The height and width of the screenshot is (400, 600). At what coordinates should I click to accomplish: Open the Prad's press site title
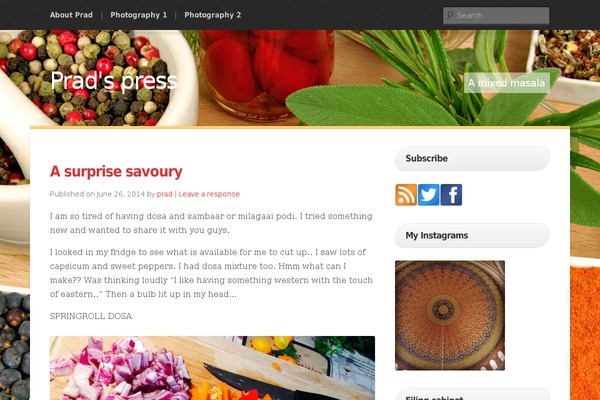(x=114, y=81)
